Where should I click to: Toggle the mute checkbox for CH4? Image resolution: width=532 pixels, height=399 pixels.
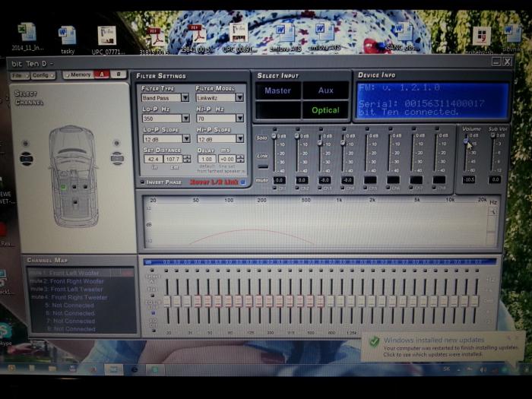click(343, 188)
